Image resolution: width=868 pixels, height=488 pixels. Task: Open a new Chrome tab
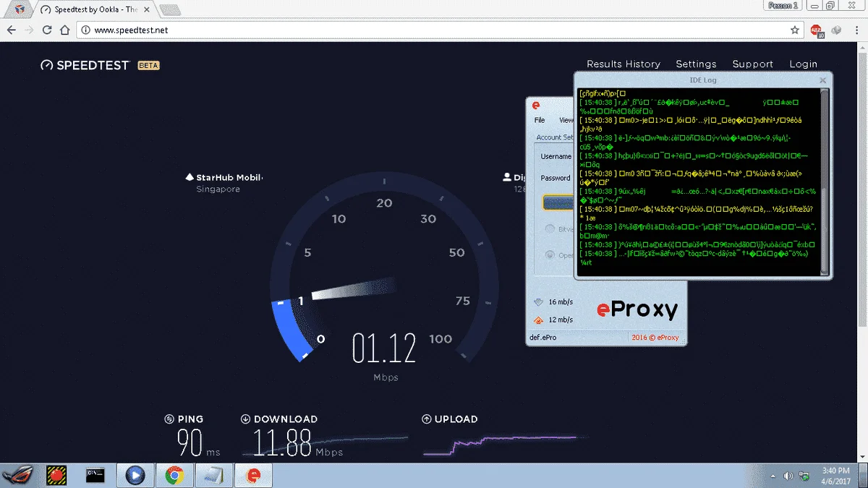coord(170,9)
